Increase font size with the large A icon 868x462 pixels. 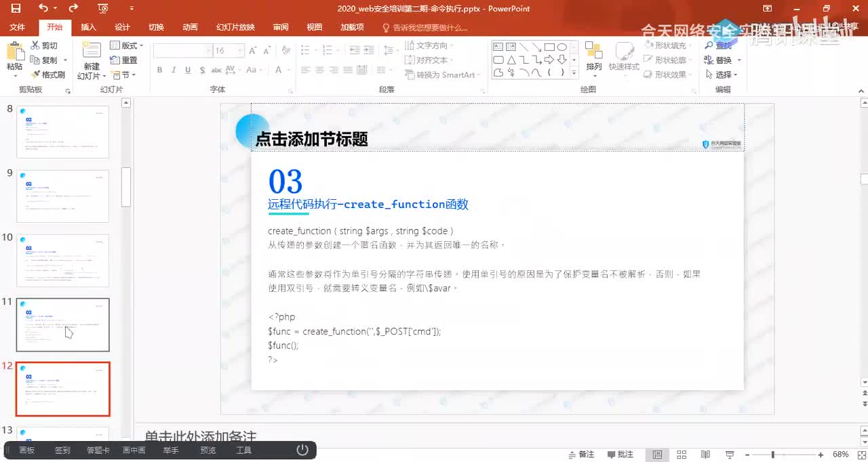(x=253, y=51)
